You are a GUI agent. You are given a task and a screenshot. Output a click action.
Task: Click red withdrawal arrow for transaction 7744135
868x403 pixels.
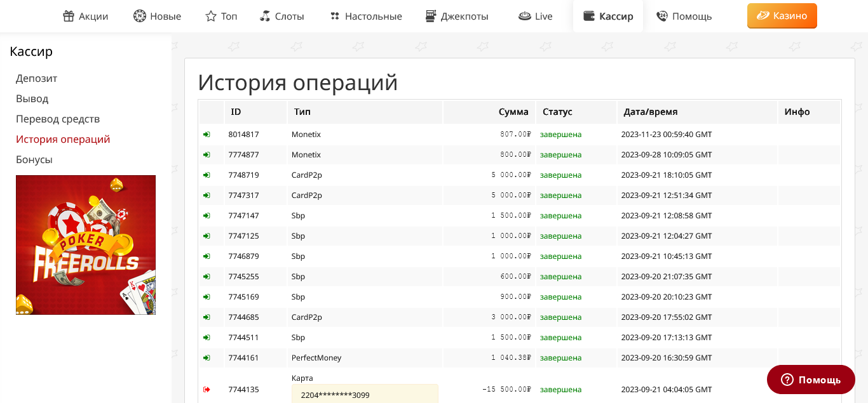[207, 390]
